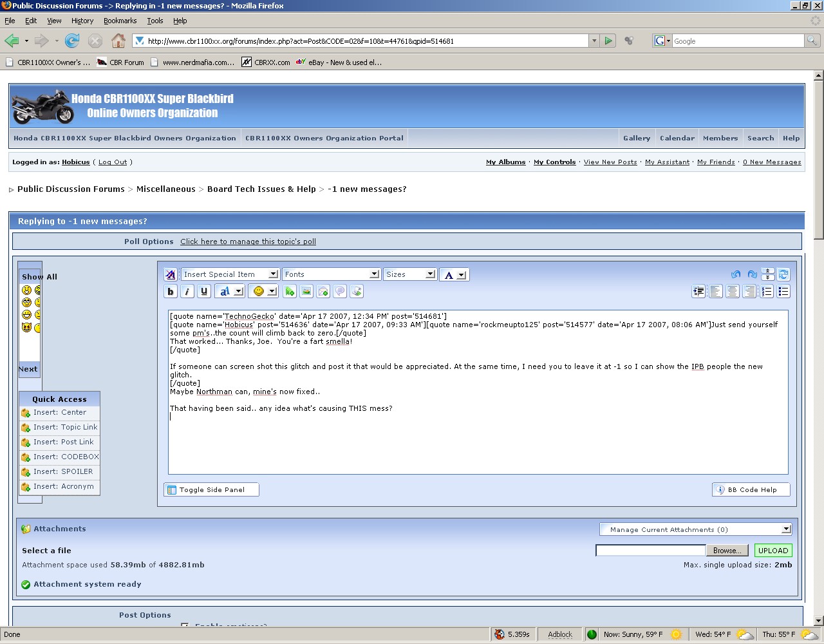Image resolution: width=824 pixels, height=644 pixels.
Task: Toggle underline formatting in post editor
Action: pyautogui.click(x=204, y=292)
